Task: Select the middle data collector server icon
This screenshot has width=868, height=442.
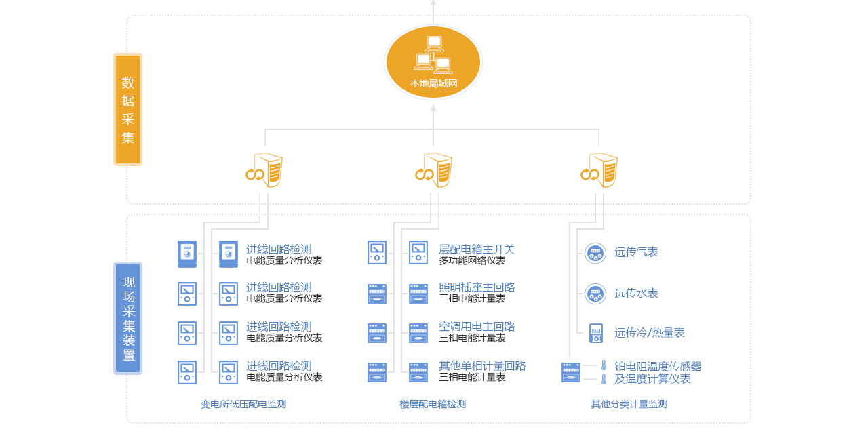Action: click(x=434, y=170)
